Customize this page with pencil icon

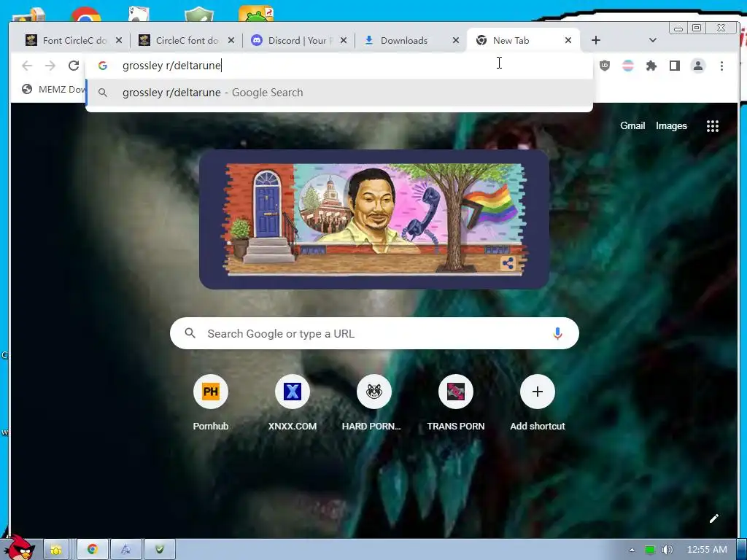coord(713,518)
